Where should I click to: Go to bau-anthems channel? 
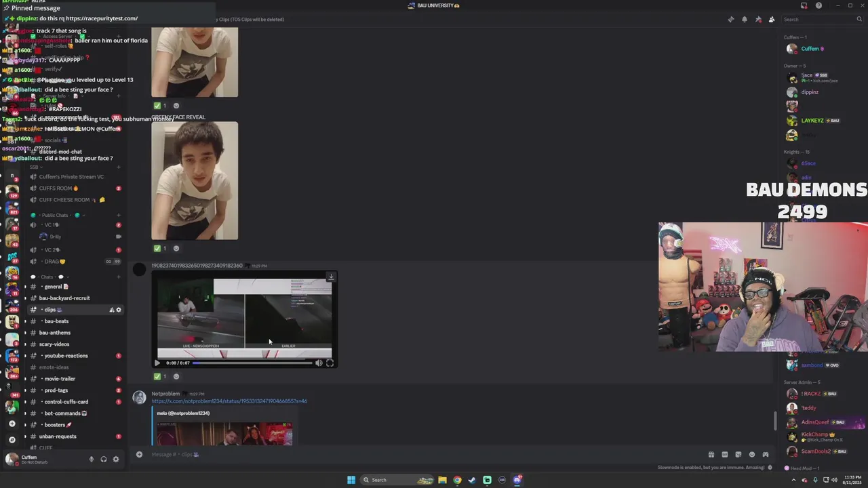tap(75, 333)
